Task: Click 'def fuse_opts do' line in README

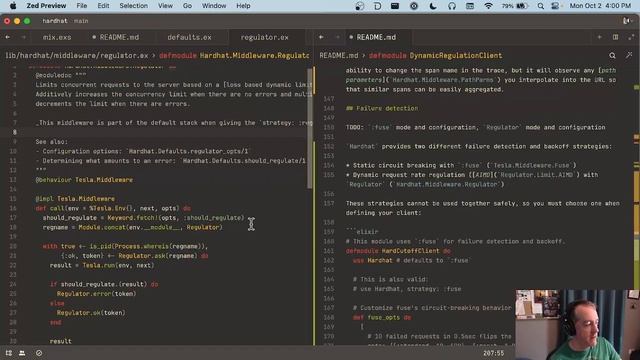Action: 382,317
